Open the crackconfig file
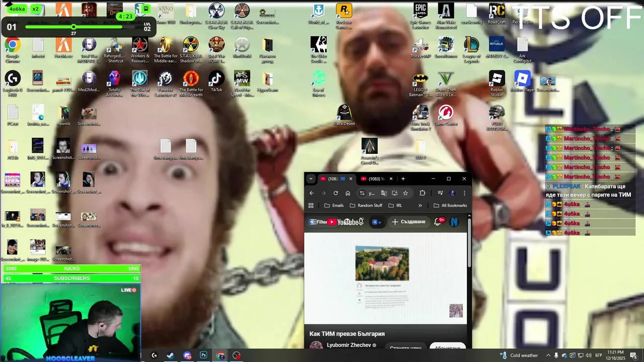The height and width of the screenshot is (362, 644). [471, 14]
